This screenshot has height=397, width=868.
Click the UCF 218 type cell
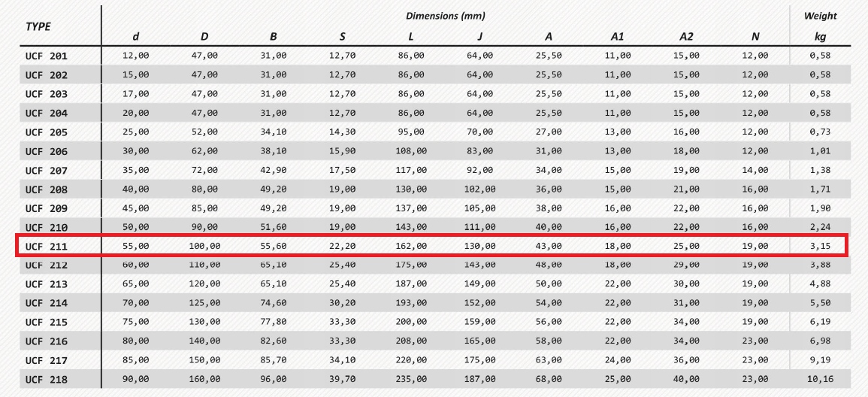pyautogui.click(x=46, y=380)
